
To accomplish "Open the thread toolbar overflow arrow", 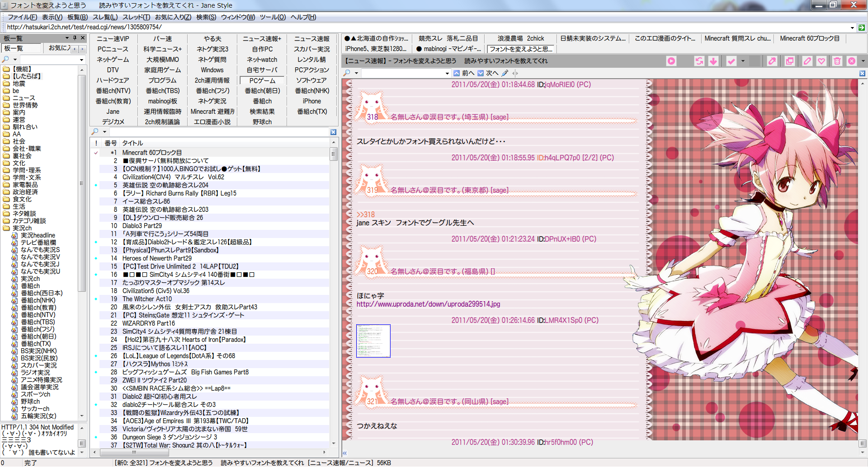I will click(x=863, y=61).
